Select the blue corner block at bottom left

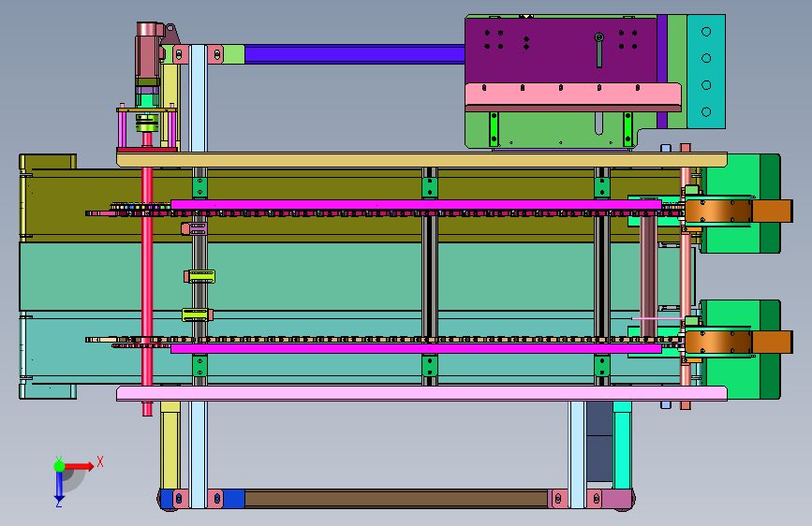pyautogui.click(x=167, y=499)
